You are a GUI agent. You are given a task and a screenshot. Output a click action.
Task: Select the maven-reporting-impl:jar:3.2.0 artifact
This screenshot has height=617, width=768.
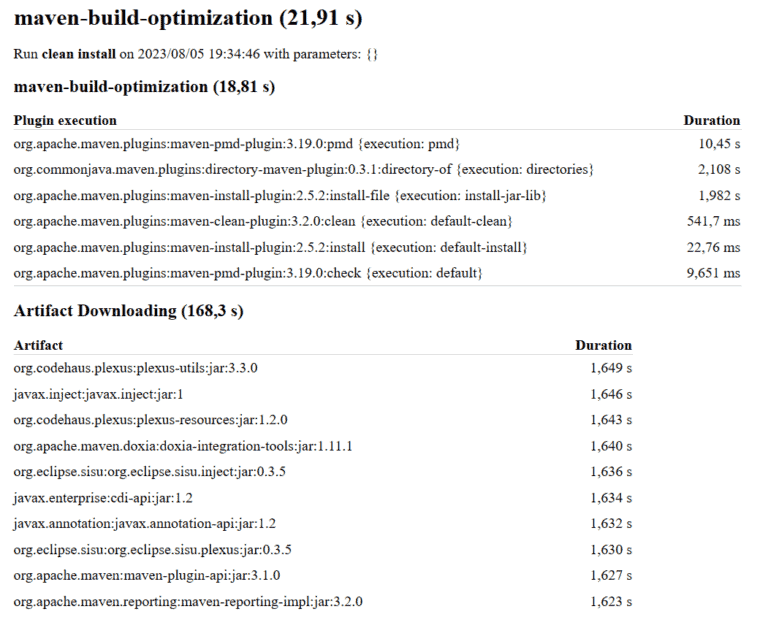click(188, 601)
